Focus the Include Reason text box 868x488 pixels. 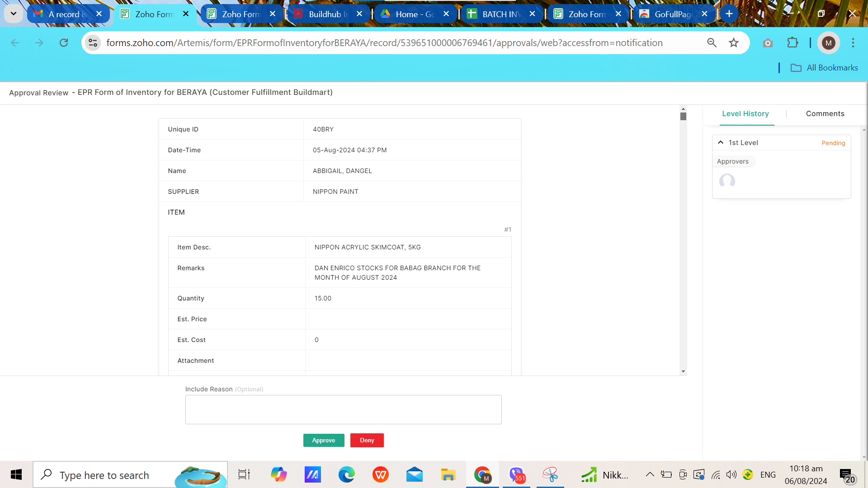(343, 409)
